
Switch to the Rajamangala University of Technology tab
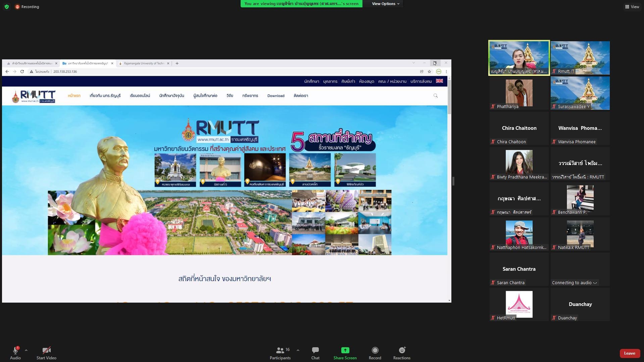pos(144,63)
